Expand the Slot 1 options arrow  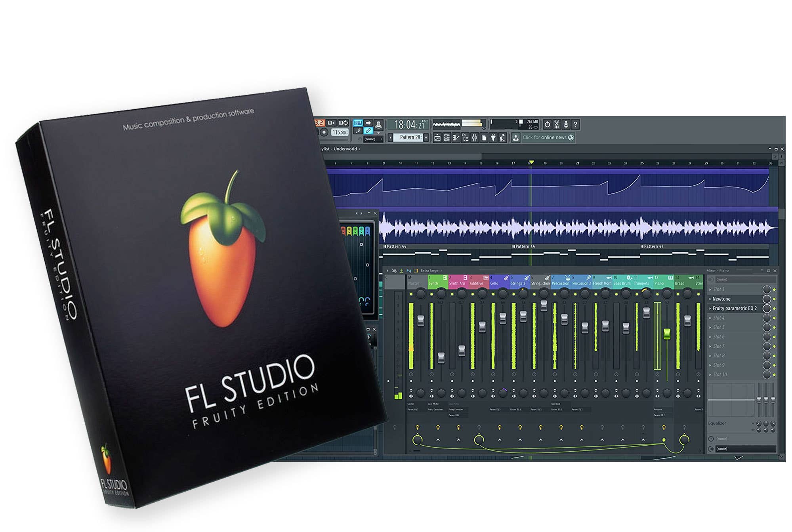pos(710,290)
